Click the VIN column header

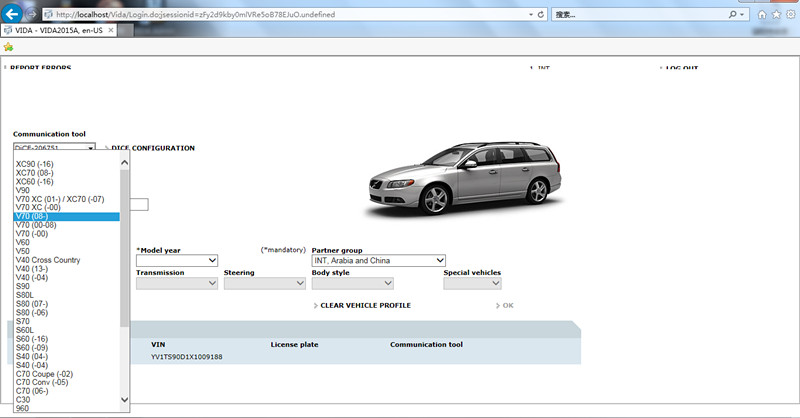[158, 345]
